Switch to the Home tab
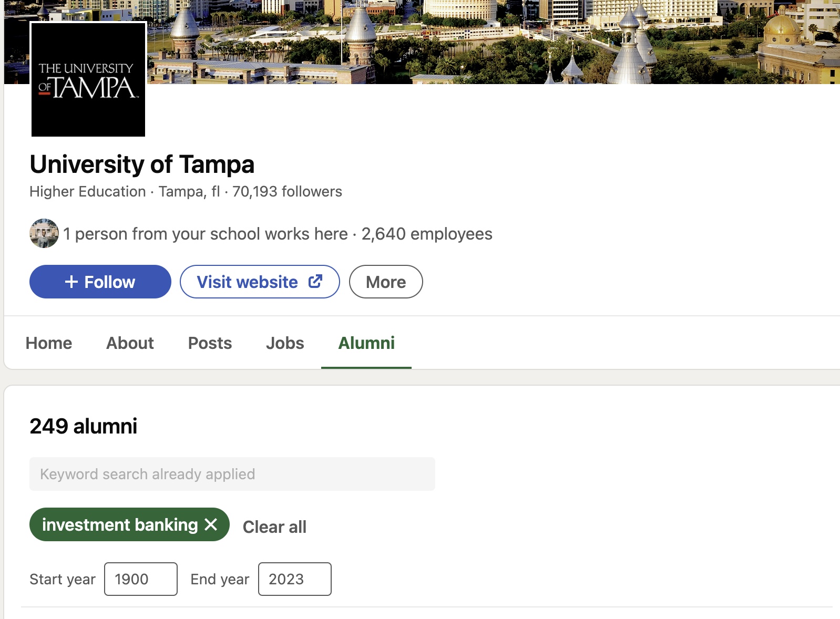 click(49, 343)
